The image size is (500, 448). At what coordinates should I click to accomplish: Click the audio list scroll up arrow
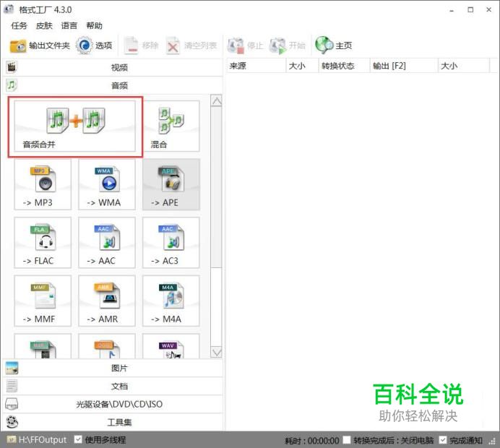[x=217, y=101]
